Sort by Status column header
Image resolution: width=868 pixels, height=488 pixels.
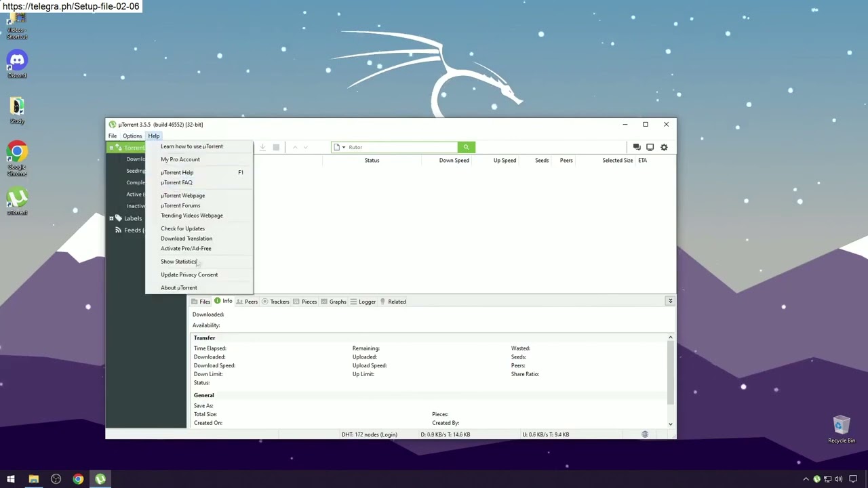pos(372,161)
